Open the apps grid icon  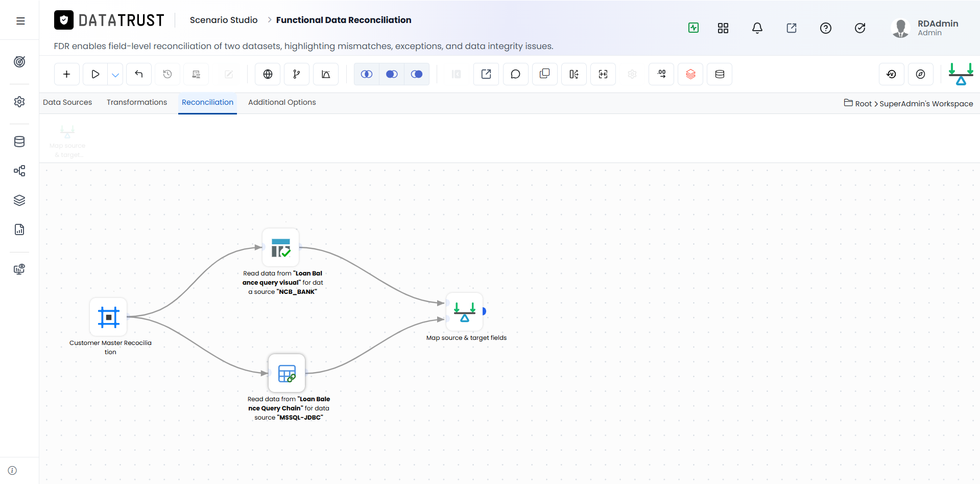tap(723, 28)
